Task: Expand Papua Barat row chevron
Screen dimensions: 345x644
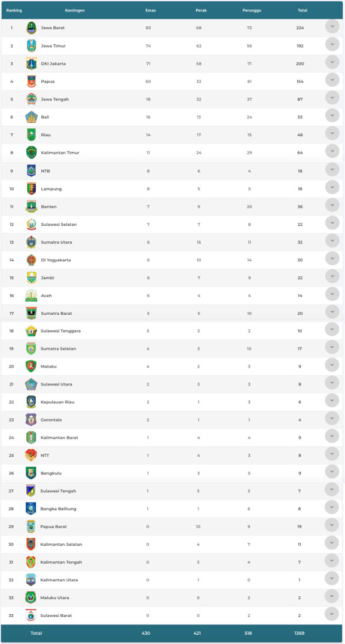Action: [332, 525]
